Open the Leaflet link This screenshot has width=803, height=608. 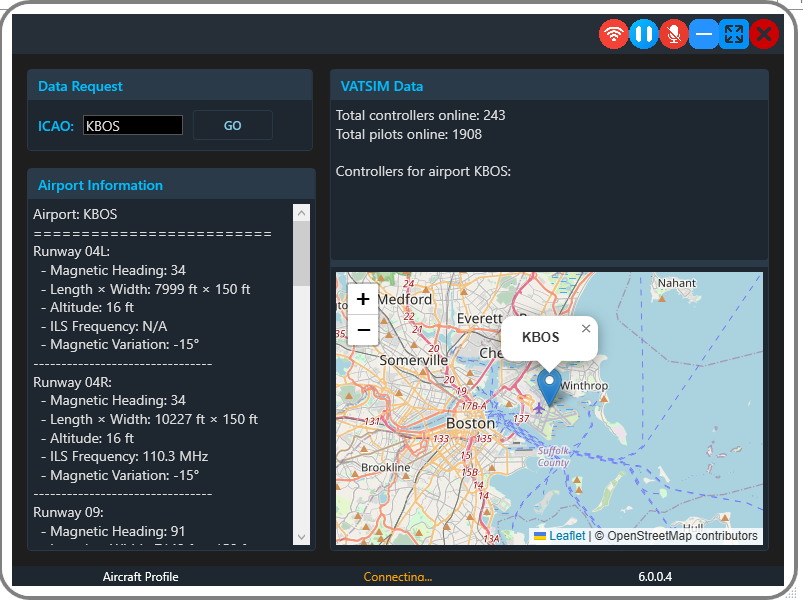point(566,536)
